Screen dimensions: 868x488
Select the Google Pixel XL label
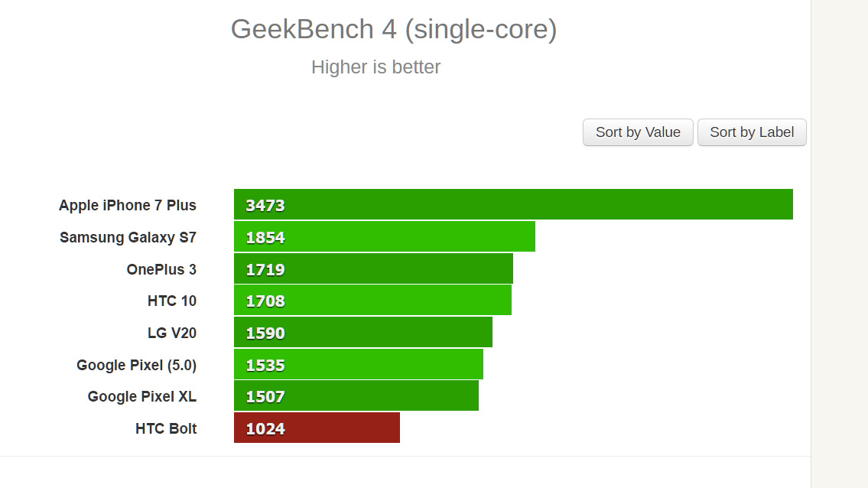(x=142, y=396)
